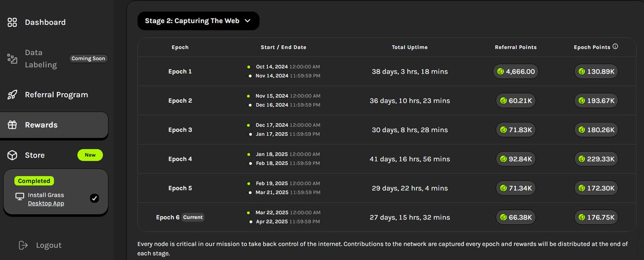Click the leaf icon in 229.33K badge
The image size is (644, 260).
click(x=582, y=158)
